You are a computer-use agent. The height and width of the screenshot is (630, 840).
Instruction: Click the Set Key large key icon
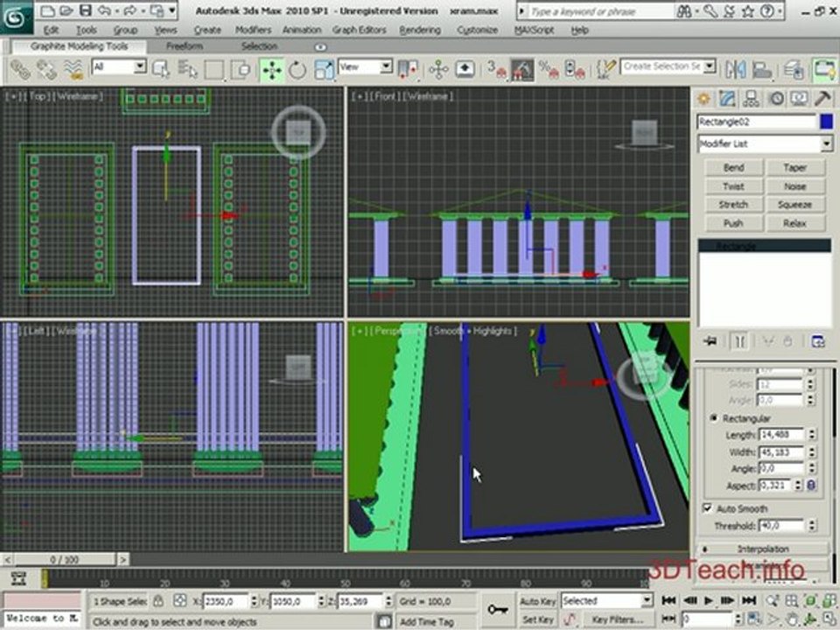pyautogui.click(x=497, y=610)
